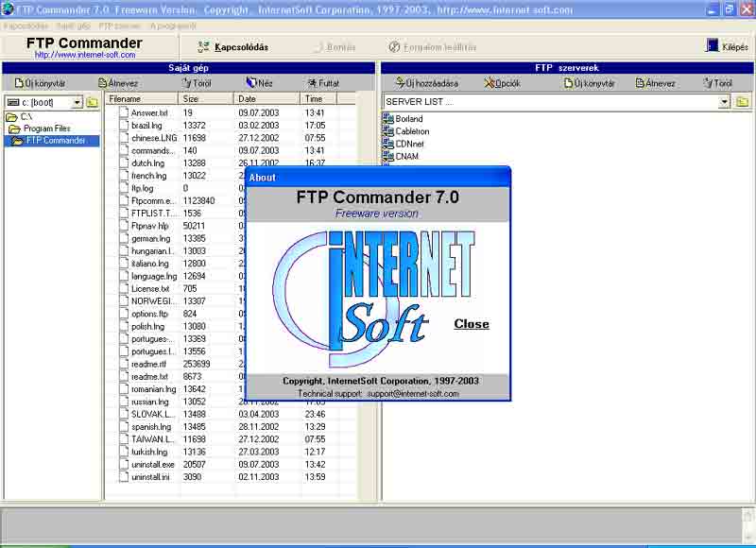Open the Saját gép menu
The image size is (756, 548).
tap(74, 26)
